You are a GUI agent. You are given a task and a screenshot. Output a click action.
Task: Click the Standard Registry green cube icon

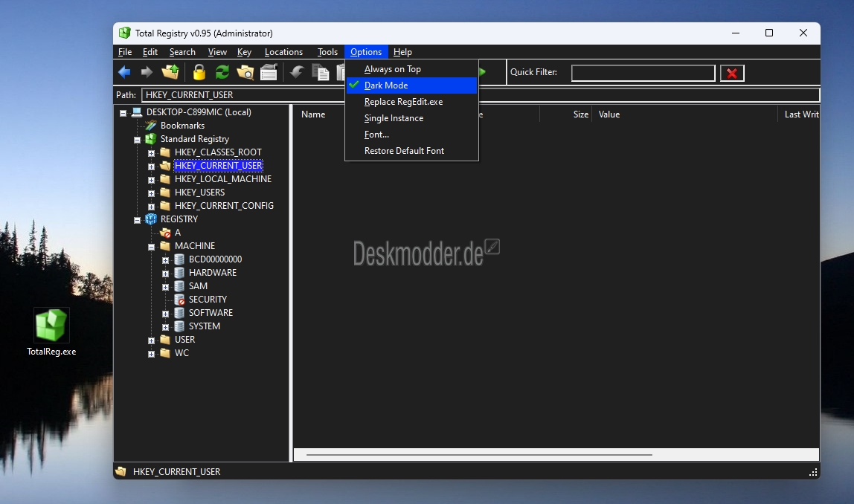click(x=151, y=139)
